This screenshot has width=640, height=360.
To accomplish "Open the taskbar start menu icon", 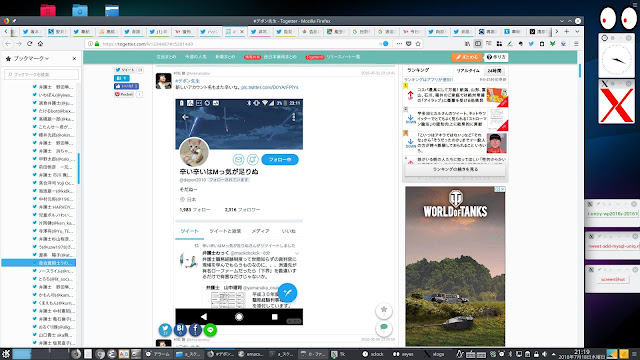I will (6, 354).
